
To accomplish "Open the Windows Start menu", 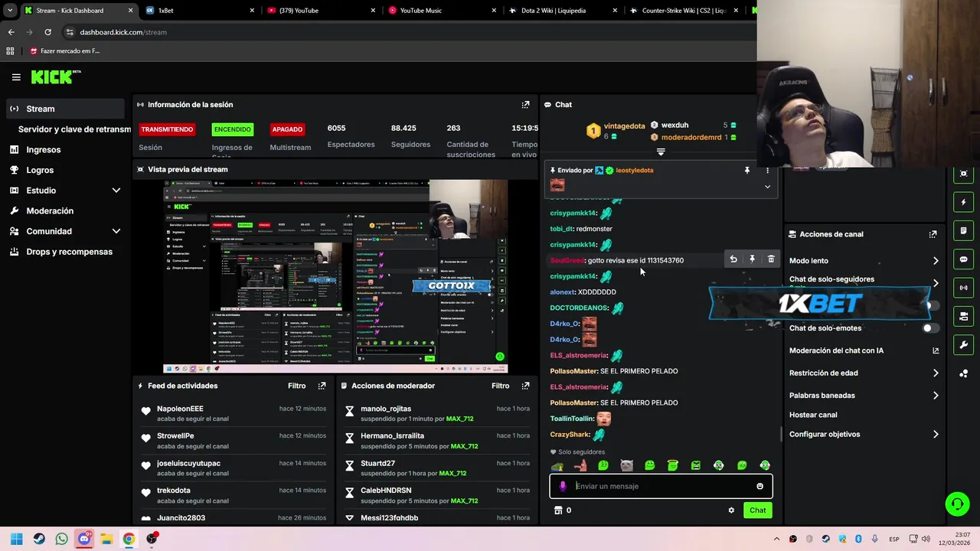I will [x=17, y=539].
